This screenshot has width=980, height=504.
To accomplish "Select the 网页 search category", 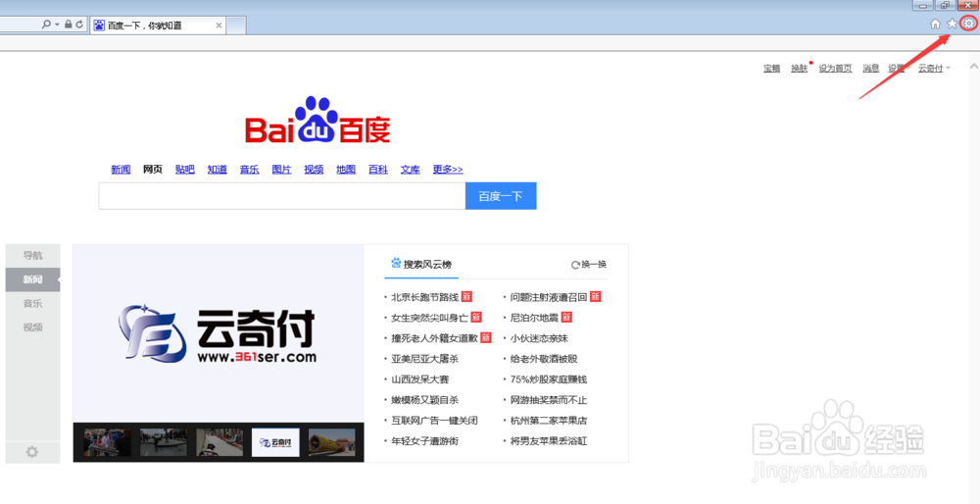I will [x=153, y=170].
